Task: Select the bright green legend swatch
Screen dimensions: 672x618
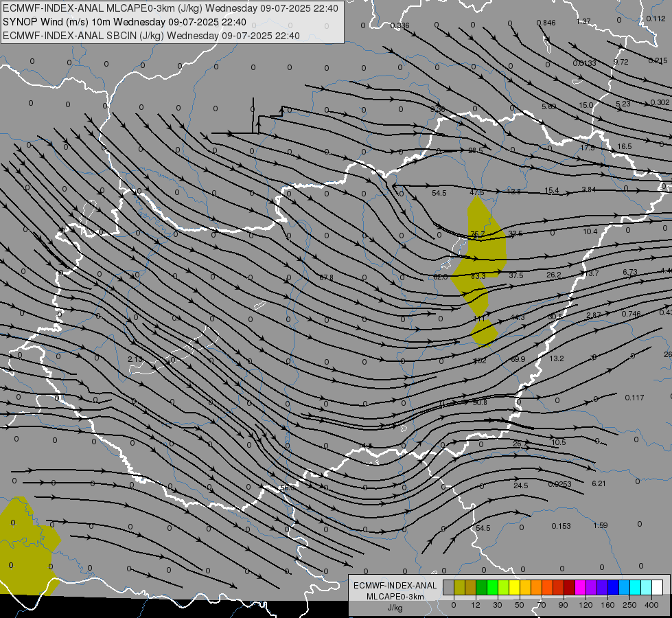Action: pyautogui.click(x=492, y=587)
